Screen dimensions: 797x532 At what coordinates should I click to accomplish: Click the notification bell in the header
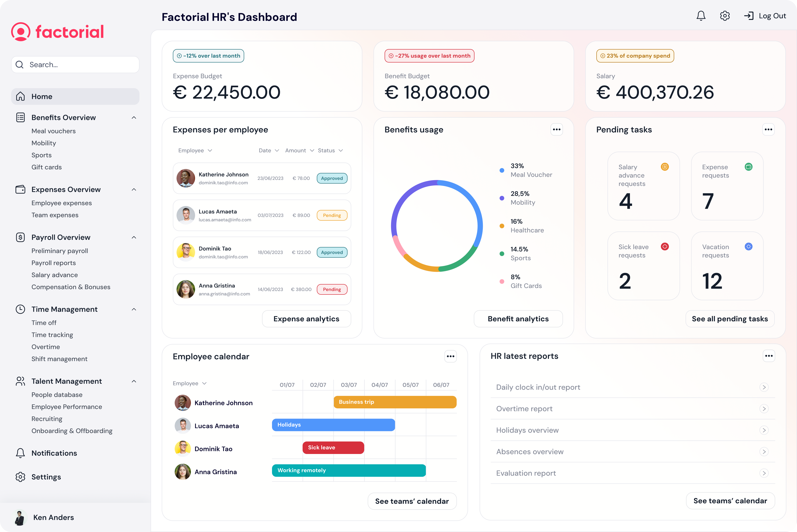tap(701, 16)
